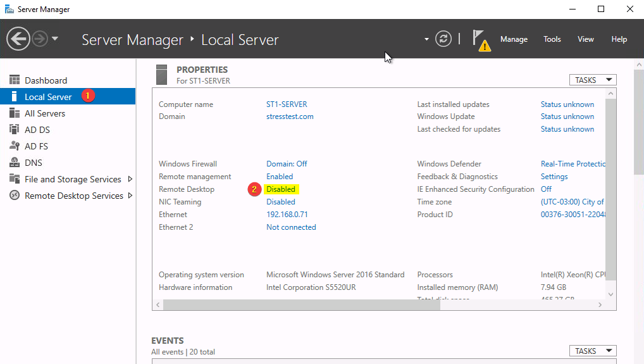This screenshot has width=644, height=364.
Task: Minimize the Server Manager window
Action: (572, 9)
